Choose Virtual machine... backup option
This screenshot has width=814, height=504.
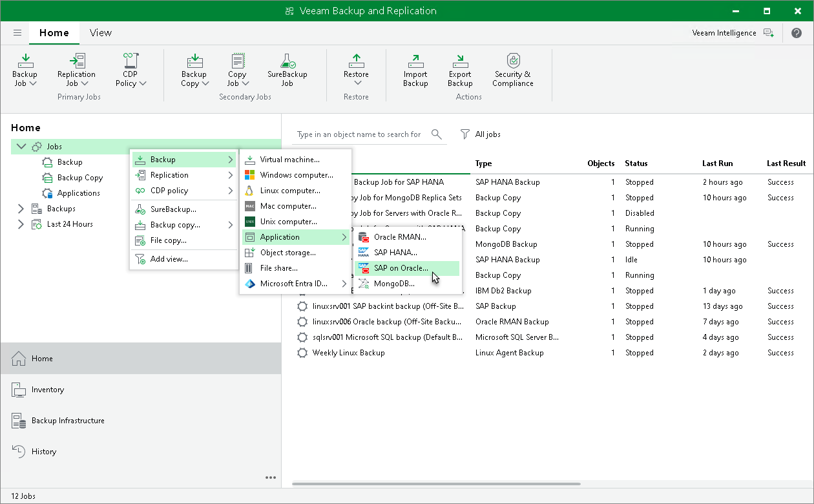[295, 160]
